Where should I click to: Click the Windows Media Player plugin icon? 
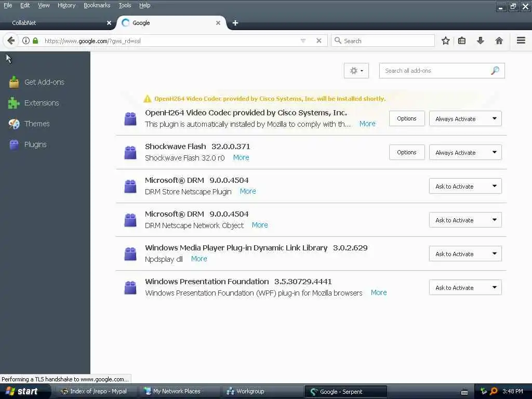tap(130, 254)
